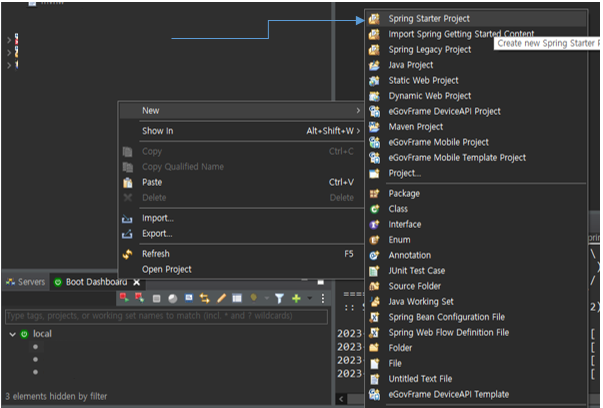Switch to the Servers tab
This screenshot has width=603, height=408.
pyautogui.click(x=26, y=282)
